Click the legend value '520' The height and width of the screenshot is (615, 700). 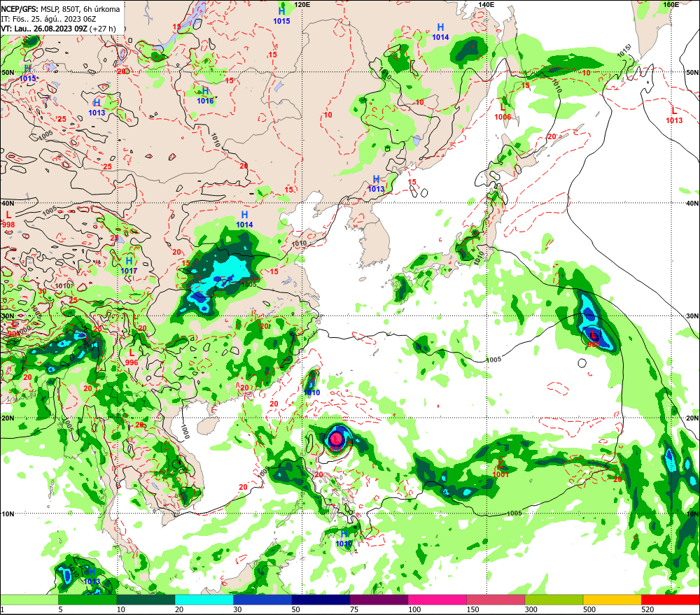[x=647, y=609]
